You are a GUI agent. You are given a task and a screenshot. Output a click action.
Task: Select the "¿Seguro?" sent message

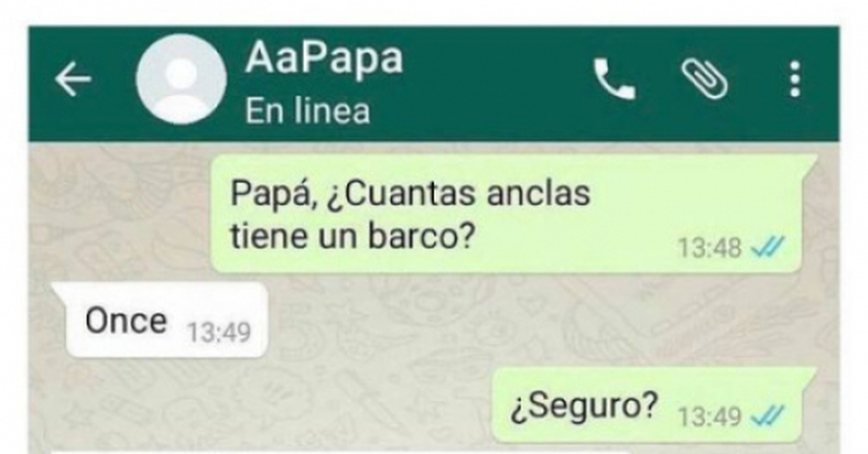click(654, 405)
